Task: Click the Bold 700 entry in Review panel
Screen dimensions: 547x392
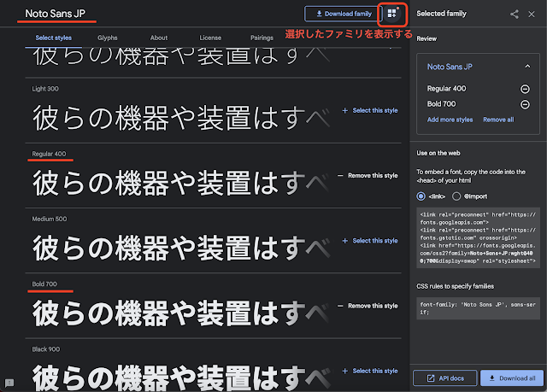Action: [x=441, y=104]
